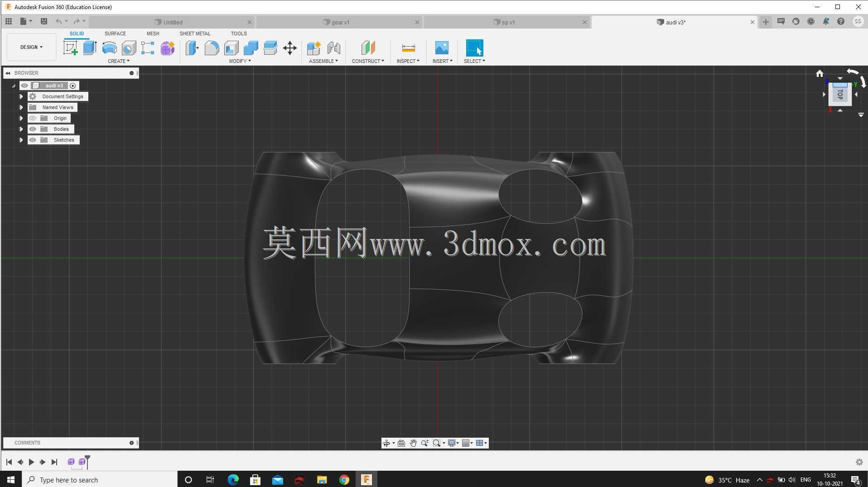Screen dimensions: 868x487
Task: Open timeline settings gear
Action: coord(859,462)
